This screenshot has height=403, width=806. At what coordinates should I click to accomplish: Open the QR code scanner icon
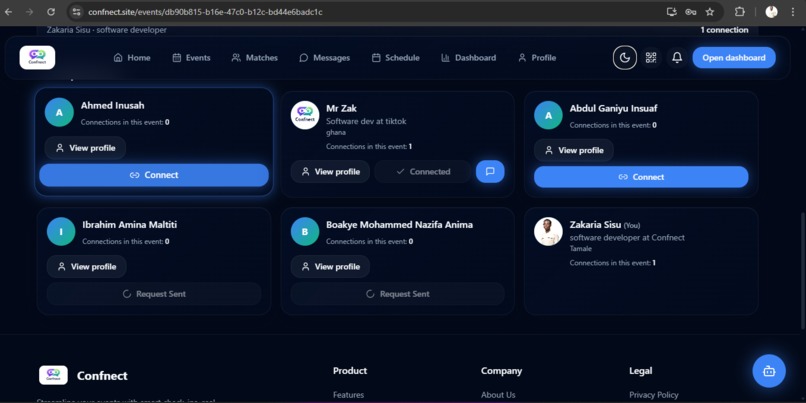click(x=651, y=58)
